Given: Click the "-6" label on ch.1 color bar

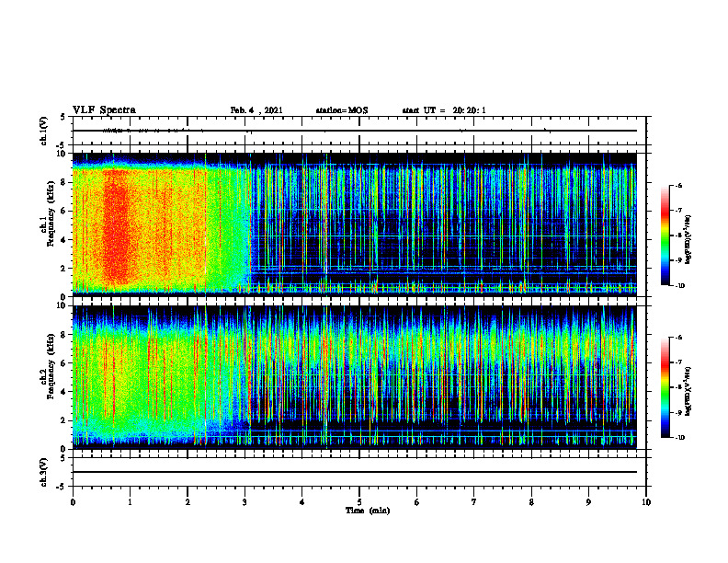Looking at the screenshot, I should click(678, 186).
